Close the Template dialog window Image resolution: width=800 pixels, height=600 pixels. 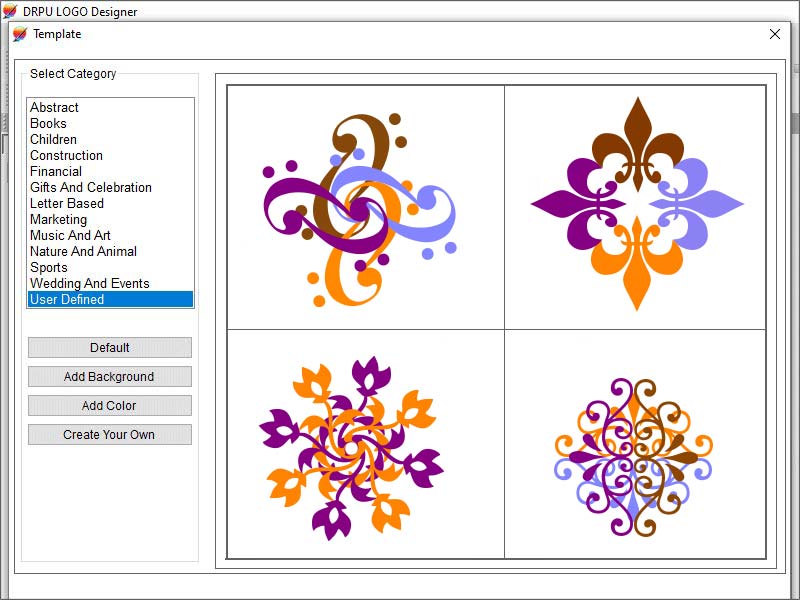tap(775, 34)
